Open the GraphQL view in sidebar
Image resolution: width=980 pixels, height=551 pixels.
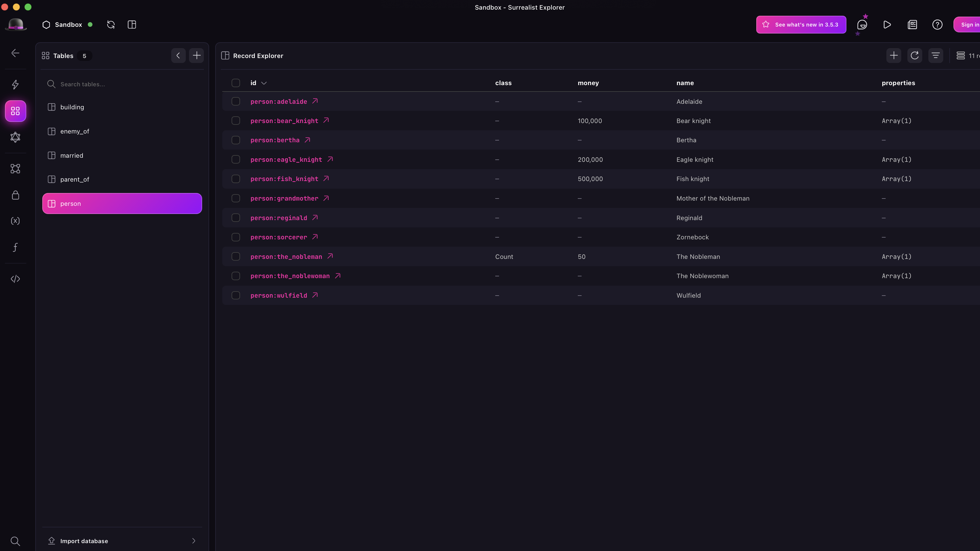(x=15, y=137)
